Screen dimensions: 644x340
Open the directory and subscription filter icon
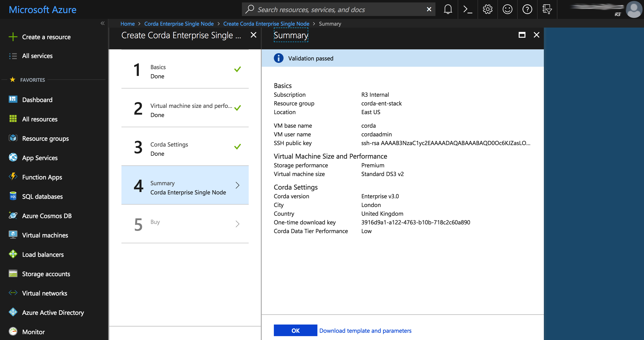click(547, 9)
